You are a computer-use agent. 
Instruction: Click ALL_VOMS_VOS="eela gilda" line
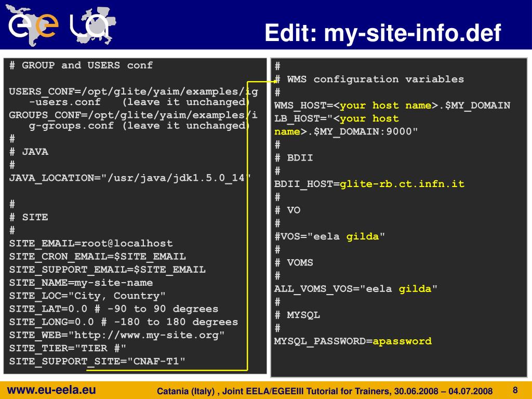point(356,289)
